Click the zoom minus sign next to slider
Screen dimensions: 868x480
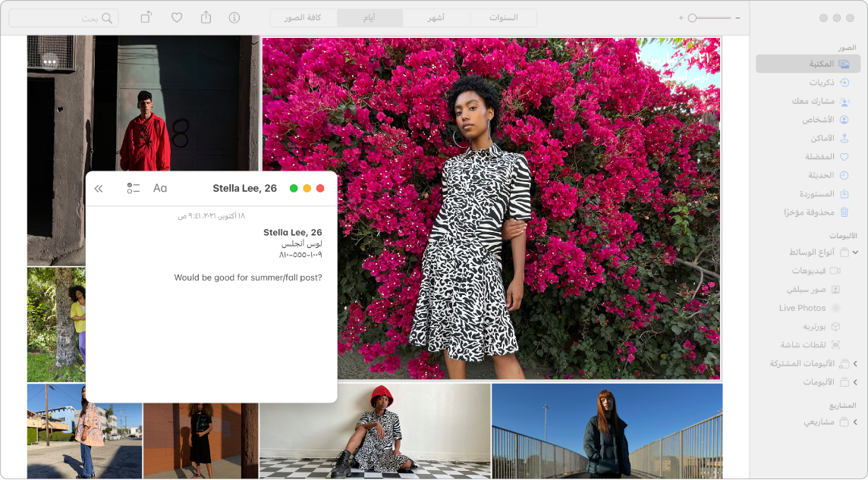point(738,18)
